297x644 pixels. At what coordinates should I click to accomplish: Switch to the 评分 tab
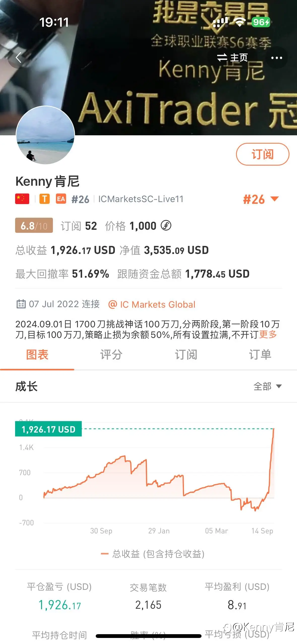(x=111, y=355)
